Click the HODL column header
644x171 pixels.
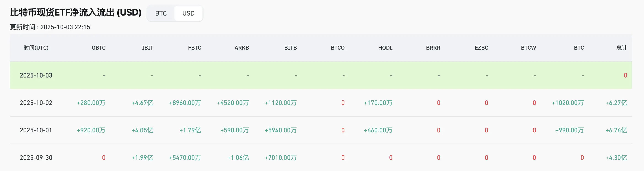click(x=385, y=48)
